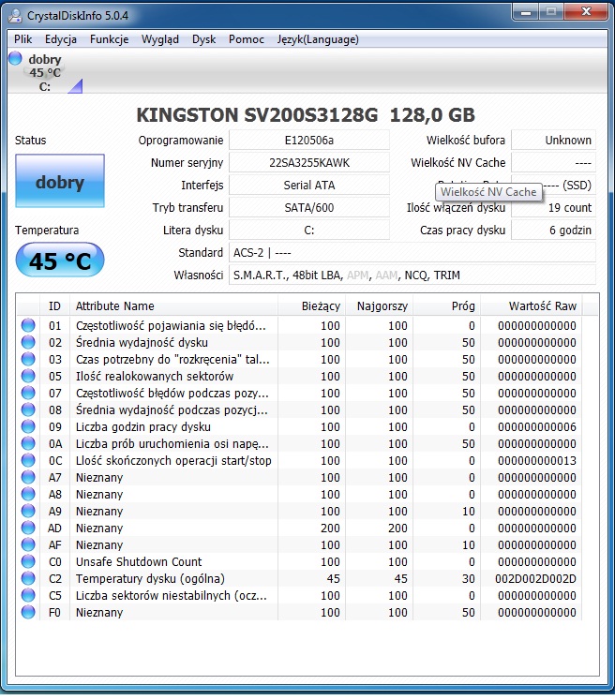The width and height of the screenshot is (615, 700).
Task: Select 'Temperatury dysku (ogólna)' attribute name
Action: tap(150, 578)
